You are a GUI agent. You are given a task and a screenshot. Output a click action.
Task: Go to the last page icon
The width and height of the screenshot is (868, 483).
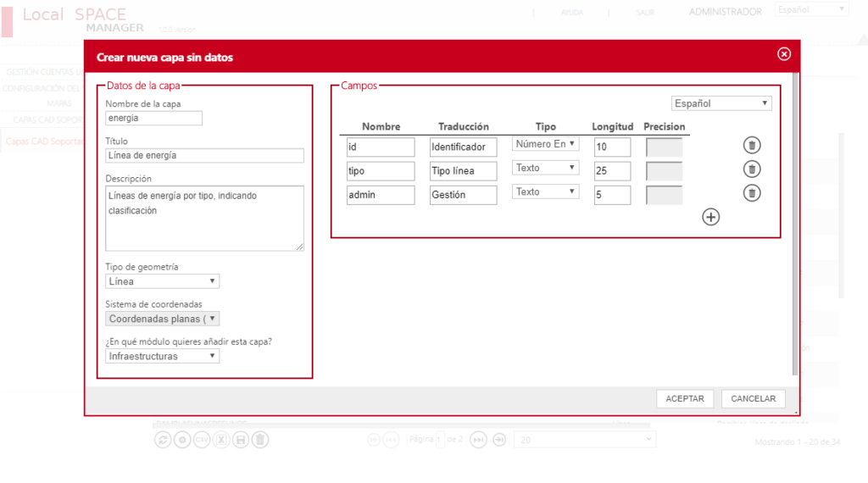pos(499,440)
